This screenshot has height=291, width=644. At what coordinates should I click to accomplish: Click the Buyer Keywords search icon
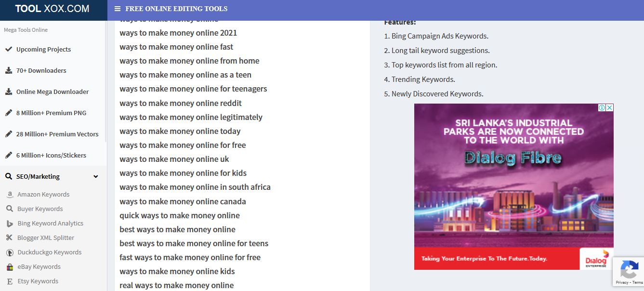[x=9, y=209]
